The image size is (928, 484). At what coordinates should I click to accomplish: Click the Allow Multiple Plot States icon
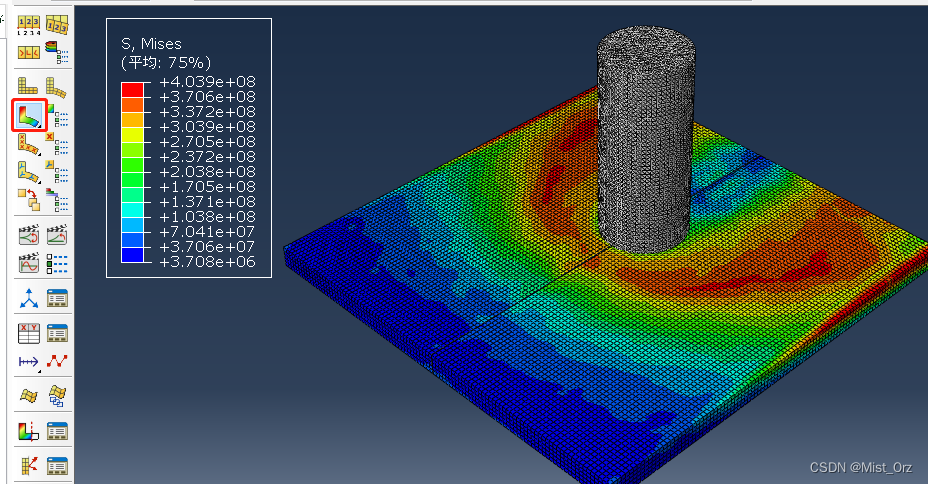pyautogui.click(x=28, y=200)
